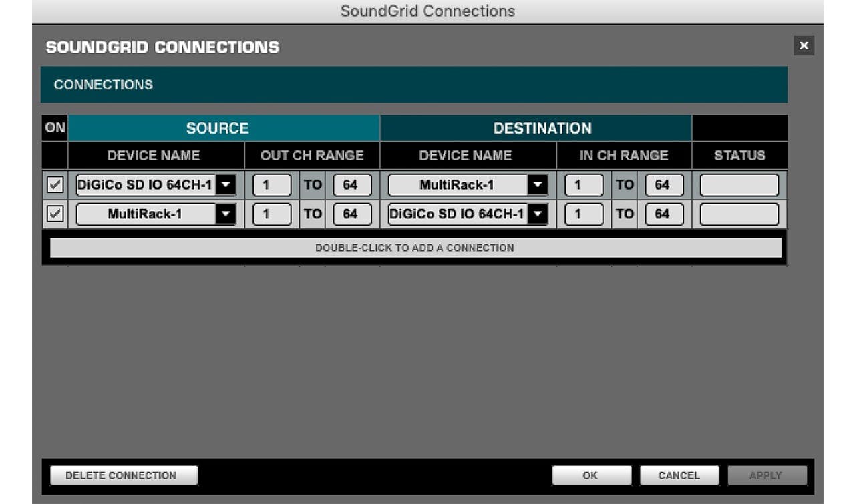855x504 pixels.
Task: Click the Cancel button
Action: click(x=679, y=475)
